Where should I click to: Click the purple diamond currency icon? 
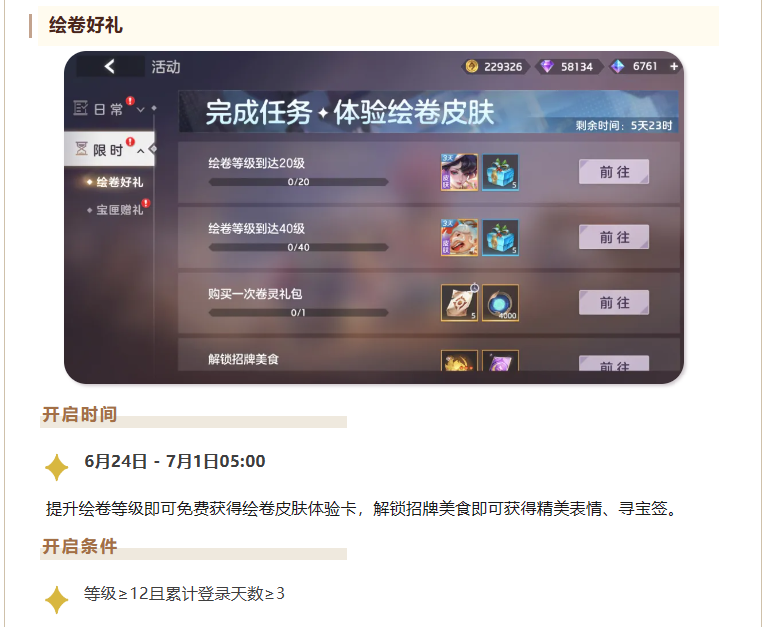547,66
